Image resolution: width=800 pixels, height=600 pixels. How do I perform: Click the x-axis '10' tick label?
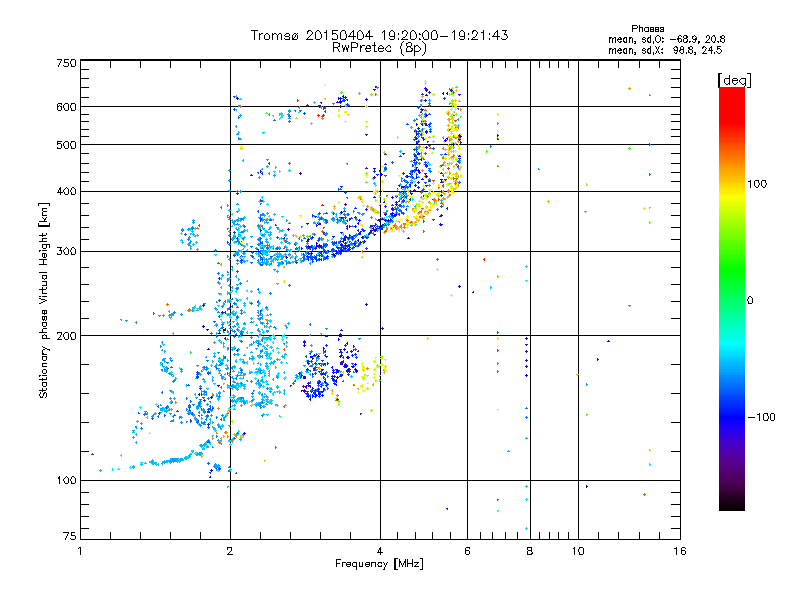pyautogui.click(x=578, y=551)
